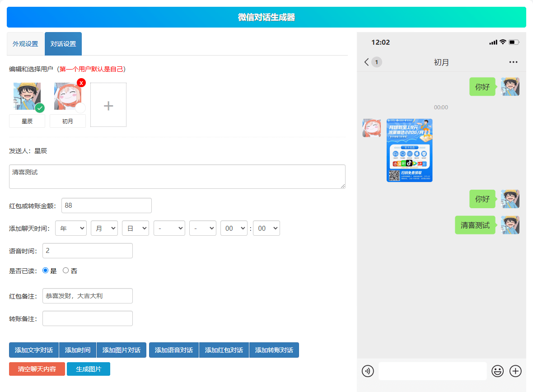Select 星辰 avatar as sender

click(27, 96)
